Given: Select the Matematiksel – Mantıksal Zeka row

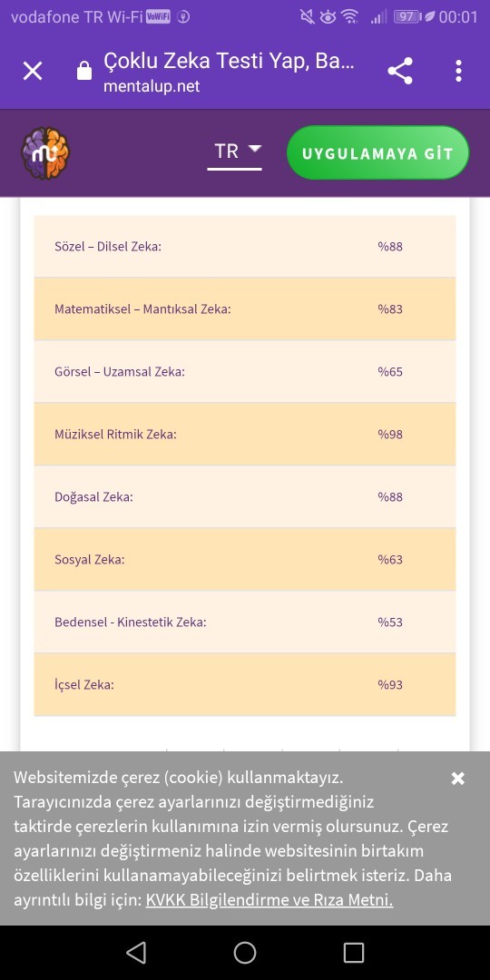Looking at the screenshot, I should coord(245,309).
